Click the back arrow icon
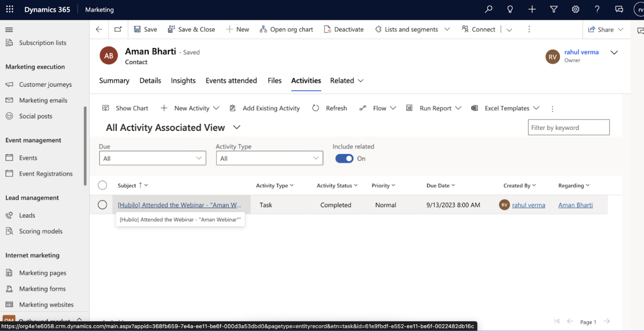 point(99,29)
